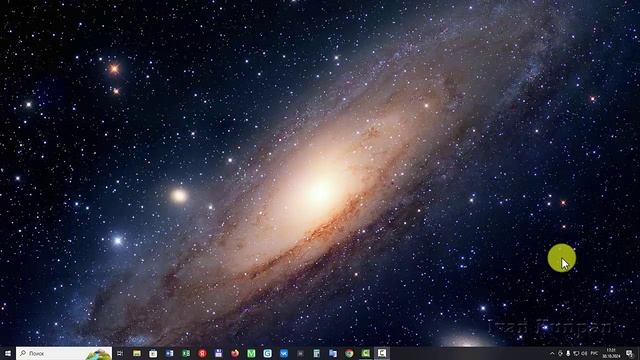Launch VK Messenger from the taskbar

[284, 353]
